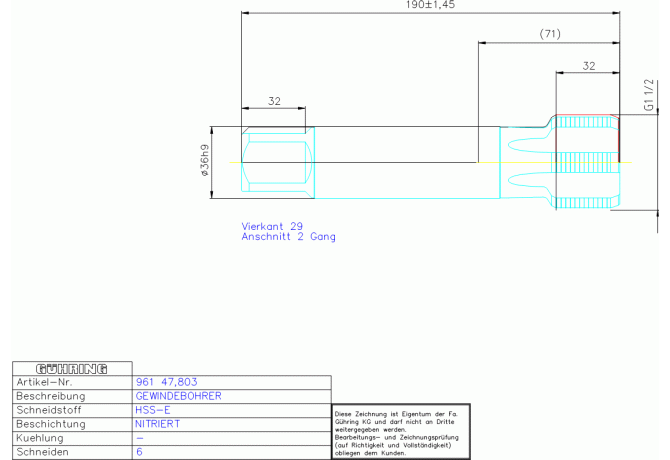
Task: Click the Anschnitt 2 Gang note
Action: coord(288,237)
